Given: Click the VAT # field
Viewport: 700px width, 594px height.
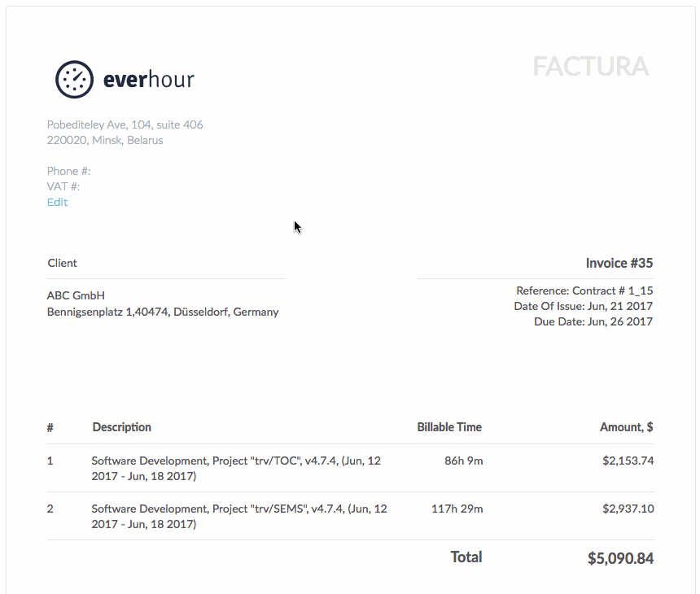Looking at the screenshot, I should click(x=63, y=186).
